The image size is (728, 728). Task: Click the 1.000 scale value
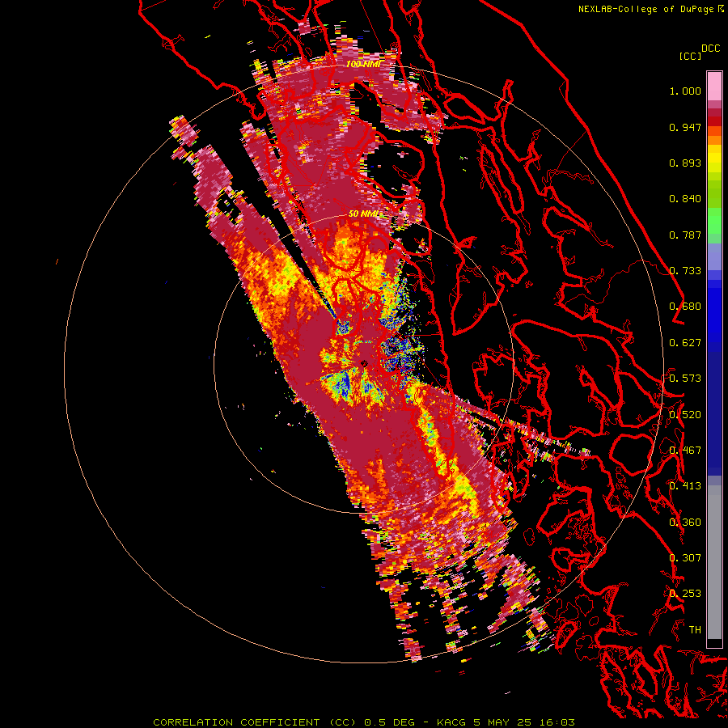click(685, 91)
